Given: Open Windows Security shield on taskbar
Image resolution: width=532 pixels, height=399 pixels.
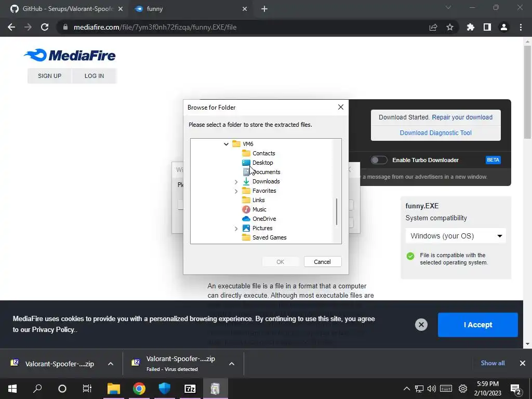Looking at the screenshot, I should (165, 389).
